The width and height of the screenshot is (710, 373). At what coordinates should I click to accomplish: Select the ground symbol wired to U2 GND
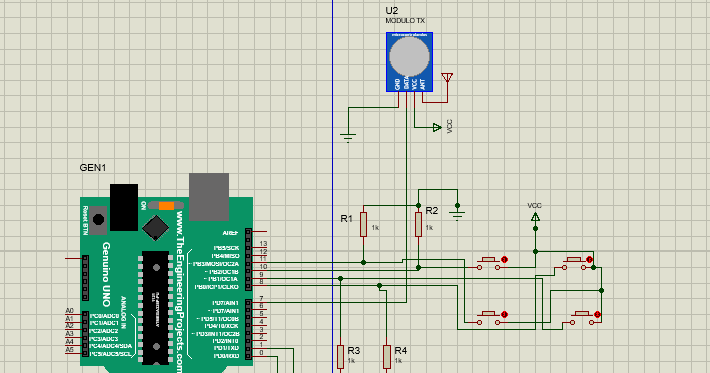pos(348,137)
